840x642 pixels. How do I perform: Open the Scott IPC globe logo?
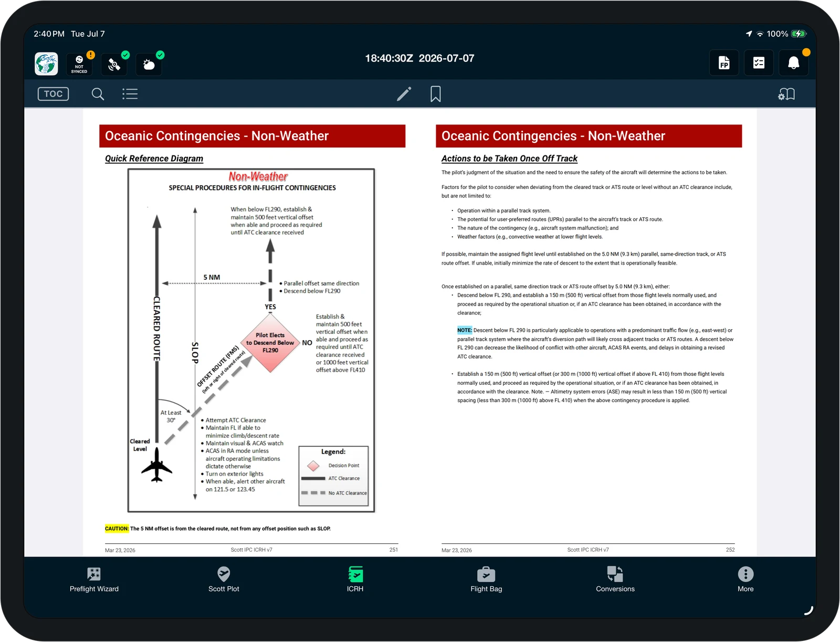coord(46,64)
